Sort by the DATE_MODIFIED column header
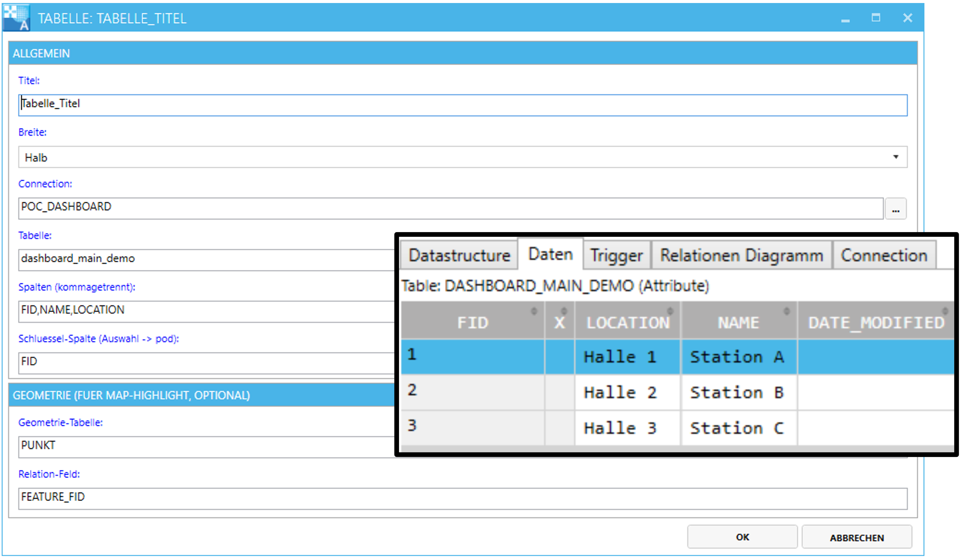This screenshot has width=961, height=560. 876,321
